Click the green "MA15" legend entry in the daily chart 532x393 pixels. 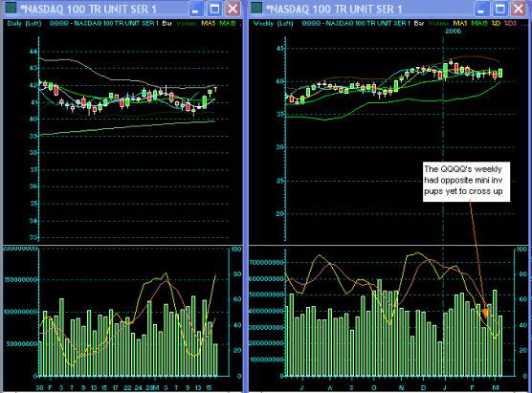[228, 23]
